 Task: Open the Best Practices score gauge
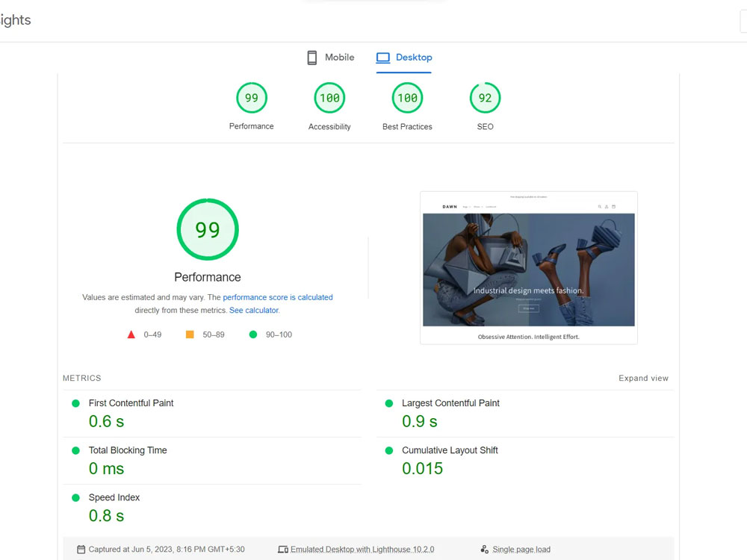coord(407,98)
